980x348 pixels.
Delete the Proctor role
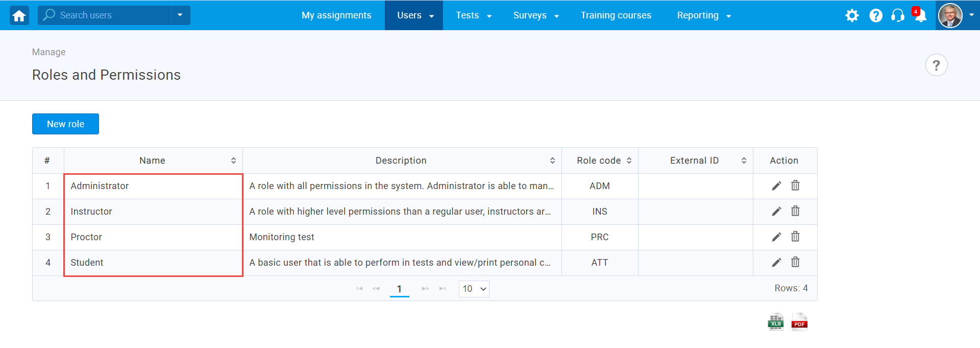795,237
